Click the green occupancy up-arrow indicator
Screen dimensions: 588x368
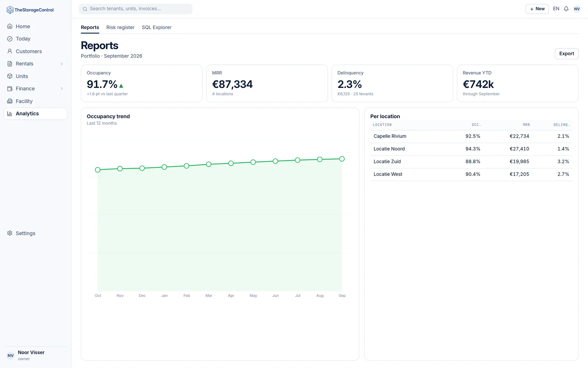(121, 86)
